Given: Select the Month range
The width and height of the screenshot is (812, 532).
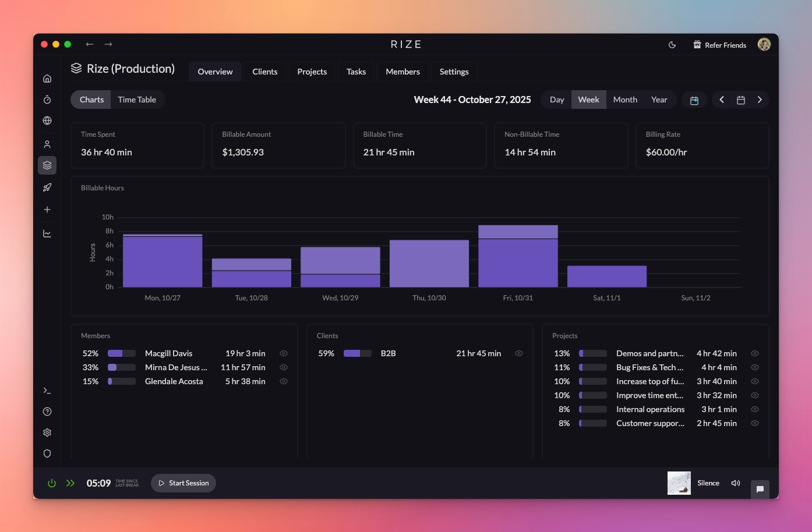Looking at the screenshot, I should coord(625,100).
